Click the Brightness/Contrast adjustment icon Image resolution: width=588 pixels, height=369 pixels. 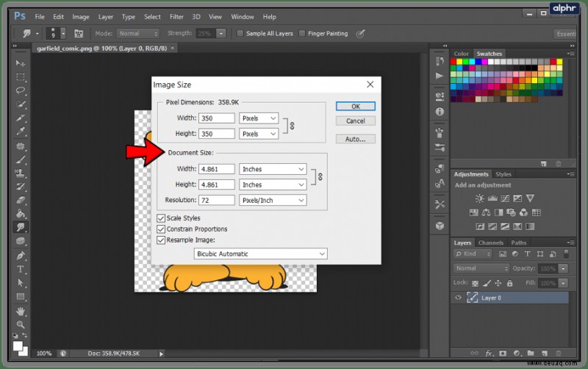(479, 198)
